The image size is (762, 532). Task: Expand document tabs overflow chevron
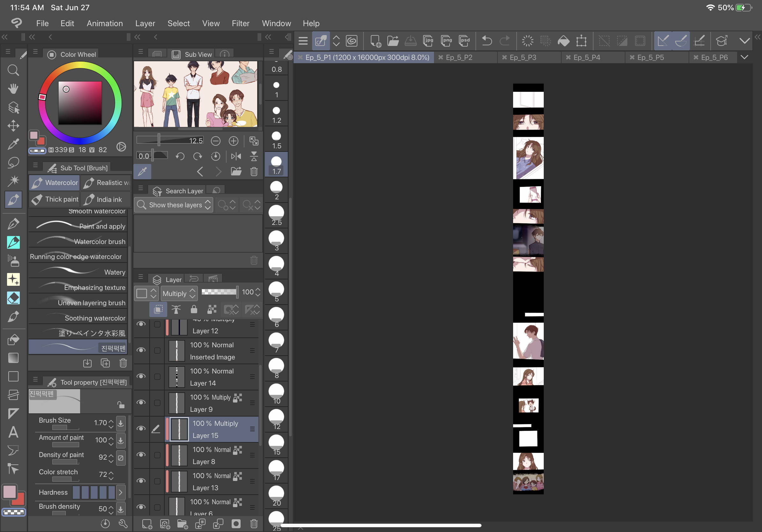[x=744, y=57]
